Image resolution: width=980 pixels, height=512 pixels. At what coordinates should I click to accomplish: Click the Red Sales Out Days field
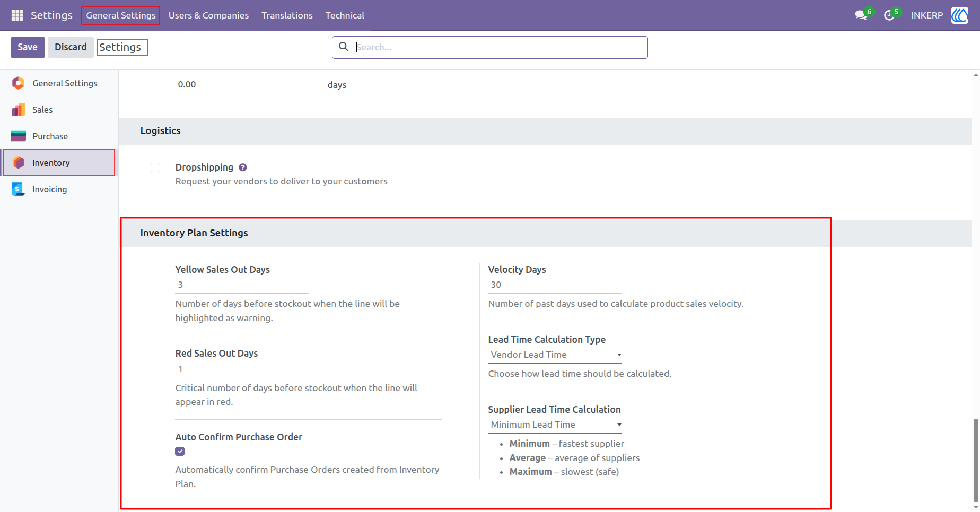tap(242, 369)
